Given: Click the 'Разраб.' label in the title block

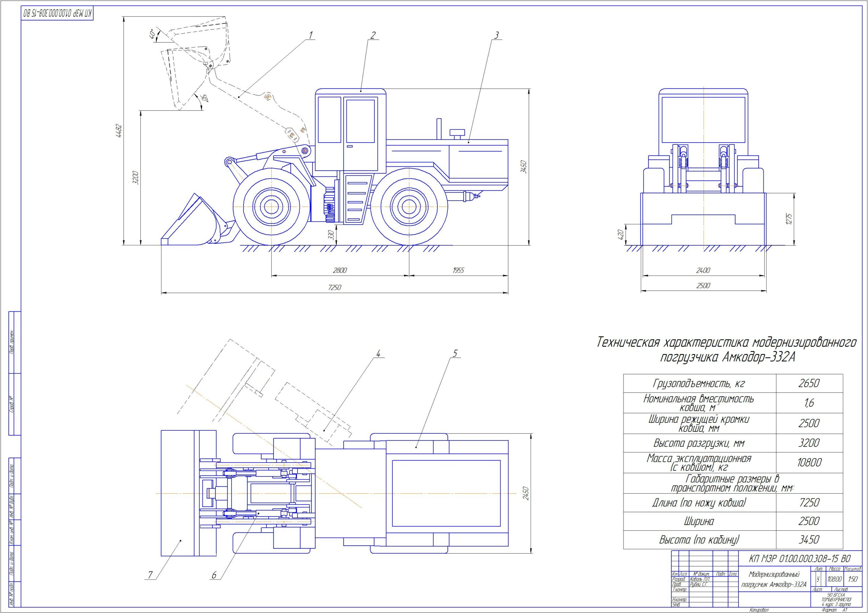Looking at the screenshot, I should coord(679,579).
